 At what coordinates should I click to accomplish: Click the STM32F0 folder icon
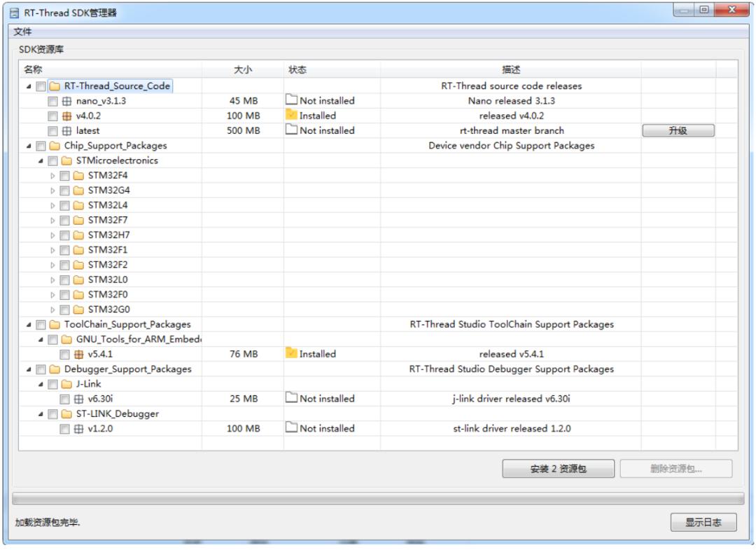click(x=78, y=295)
